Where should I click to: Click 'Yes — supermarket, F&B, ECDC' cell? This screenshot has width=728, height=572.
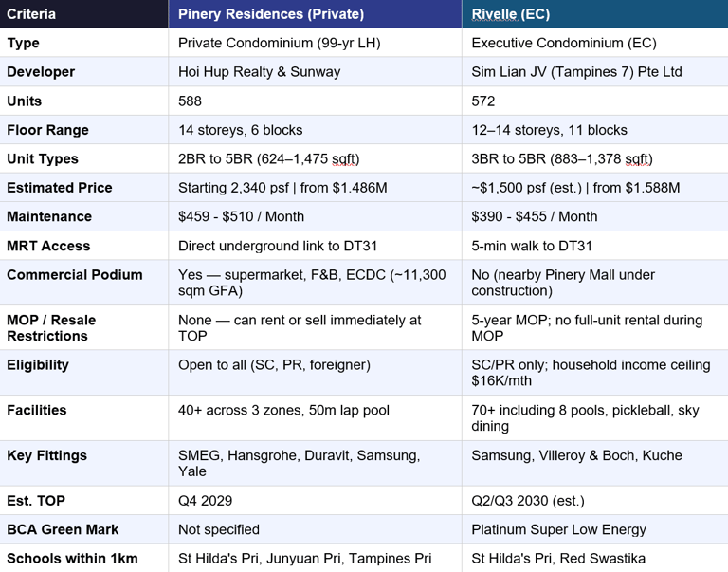tap(316, 283)
